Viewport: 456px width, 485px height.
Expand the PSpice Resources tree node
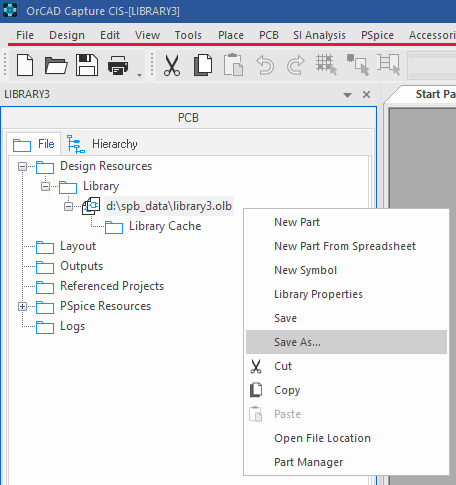tap(22, 306)
